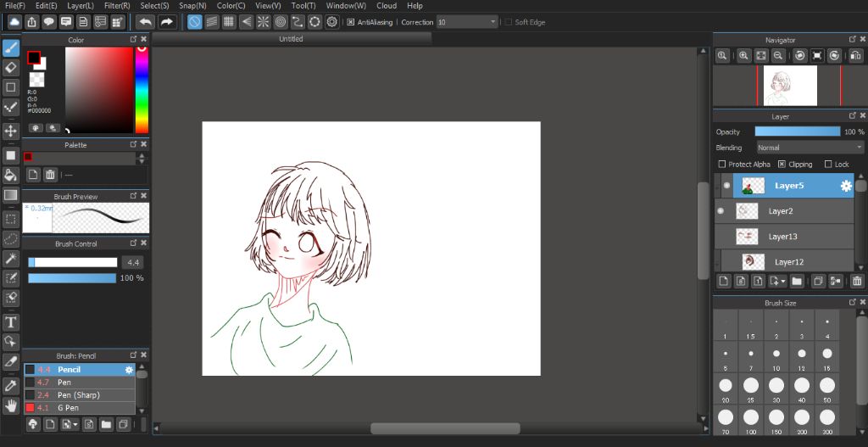The height and width of the screenshot is (447, 868).
Task: Create a new layer folder
Action: [797, 281]
